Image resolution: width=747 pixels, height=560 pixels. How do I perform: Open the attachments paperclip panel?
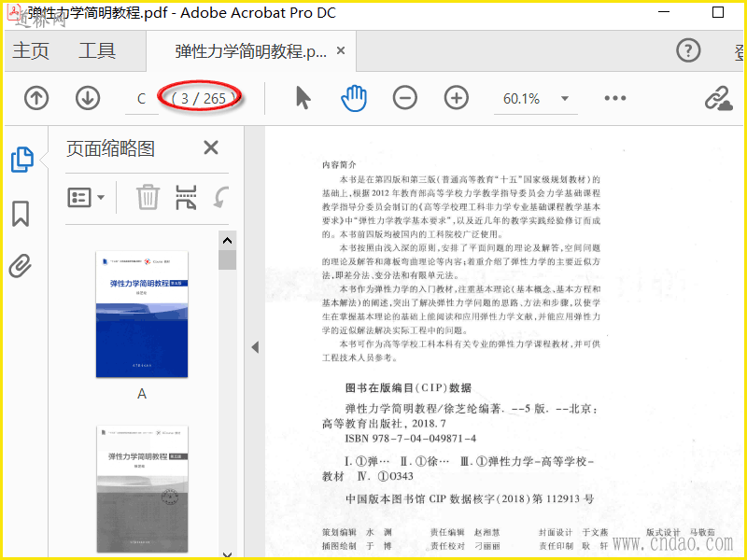(x=21, y=266)
